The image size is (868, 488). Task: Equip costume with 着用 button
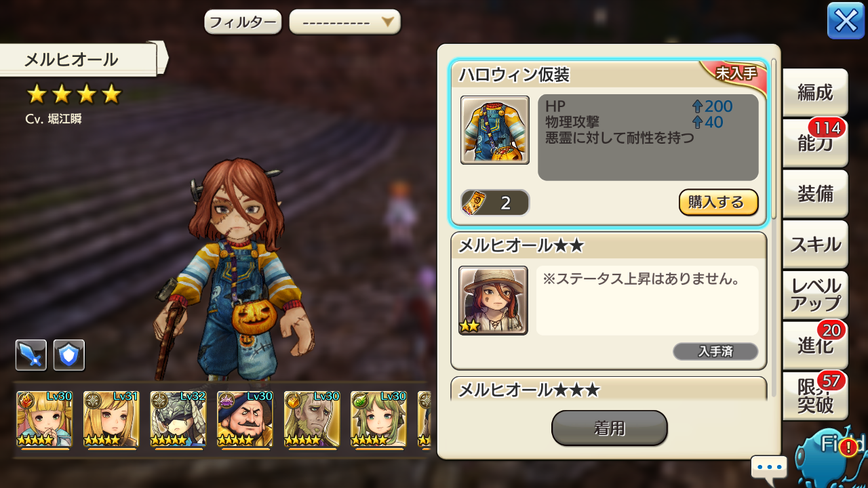click(610, 428)
